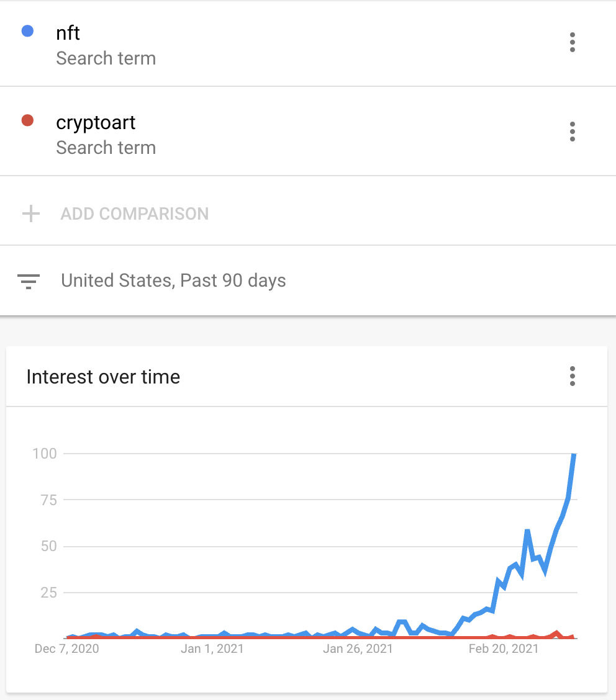This screenshot has height=700, width=616.
Task: Click the Feb 20, 2021 axis label
Action: tap(504, 648)
